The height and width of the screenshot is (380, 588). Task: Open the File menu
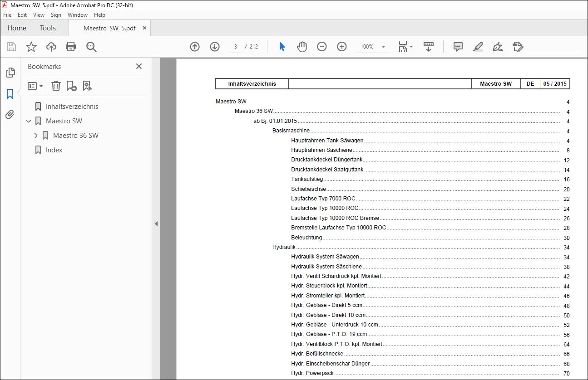[7, 15]
